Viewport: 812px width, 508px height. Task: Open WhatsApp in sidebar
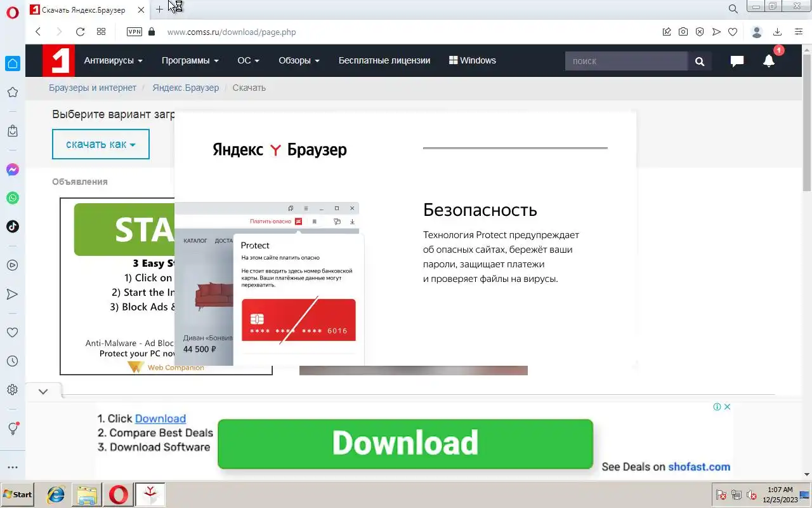pos(13,198)
